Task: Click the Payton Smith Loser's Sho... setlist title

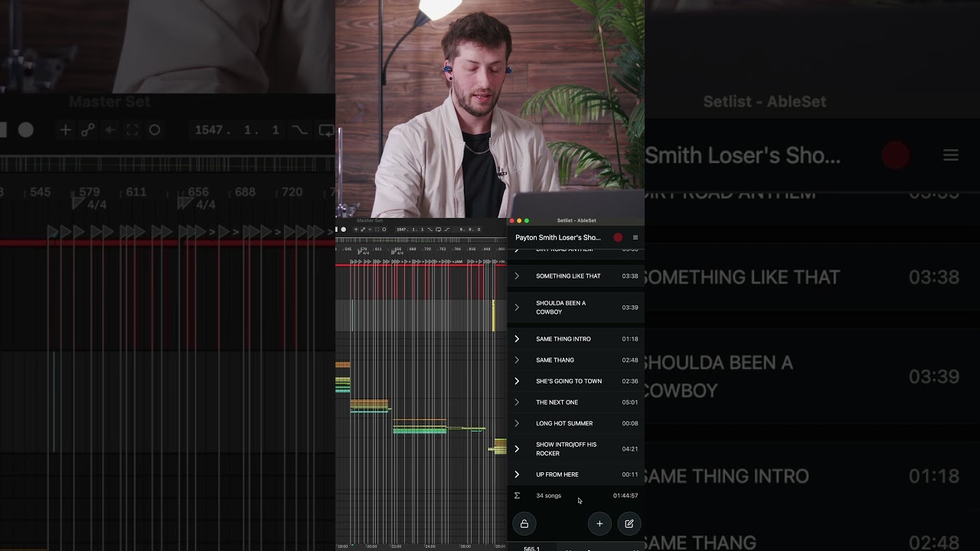Action: [558, 238]
